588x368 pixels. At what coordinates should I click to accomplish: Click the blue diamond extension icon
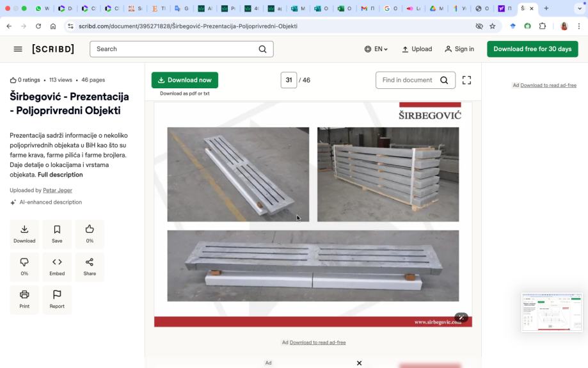(x=513, y=26)
